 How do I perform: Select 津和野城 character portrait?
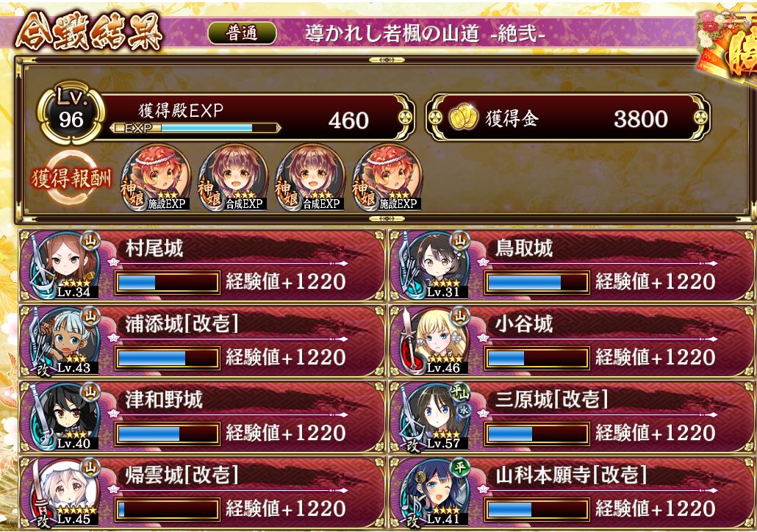64,417
